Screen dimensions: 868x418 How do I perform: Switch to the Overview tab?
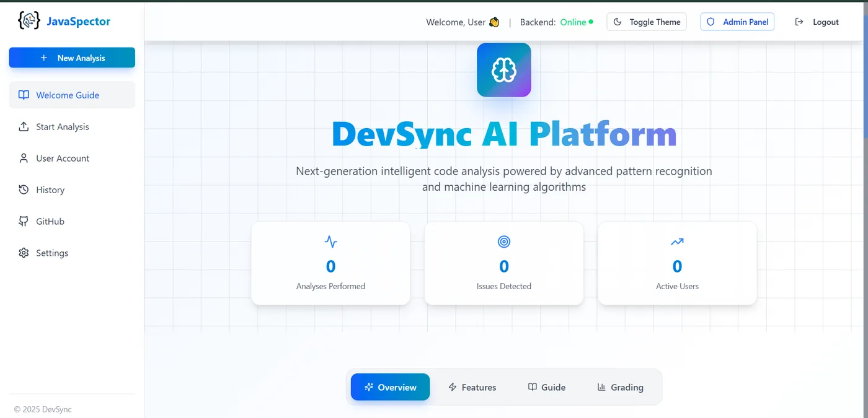pyautogui.click(x=390, y=387)
